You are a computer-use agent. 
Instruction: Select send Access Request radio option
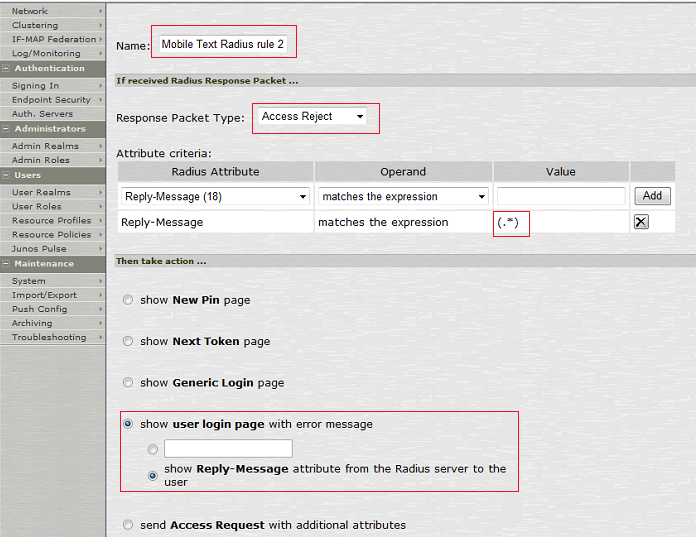tap(127, 525)
